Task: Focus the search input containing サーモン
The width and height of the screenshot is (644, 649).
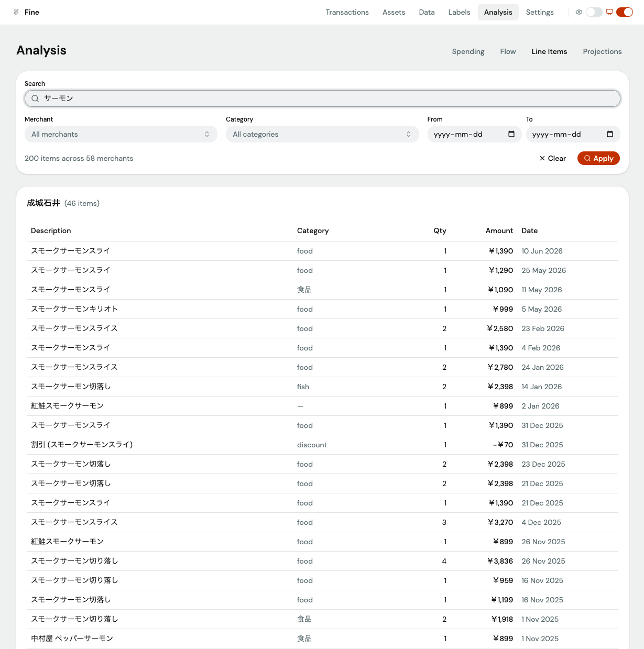Action: tap(322, 98)
